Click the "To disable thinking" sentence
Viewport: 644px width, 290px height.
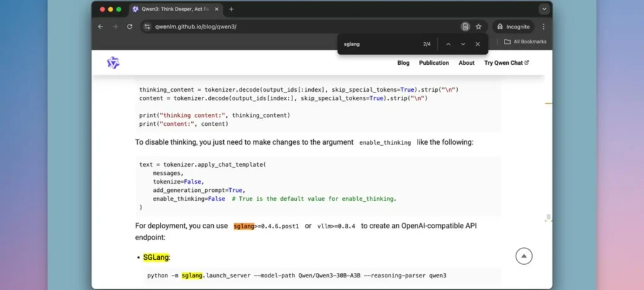304,142
